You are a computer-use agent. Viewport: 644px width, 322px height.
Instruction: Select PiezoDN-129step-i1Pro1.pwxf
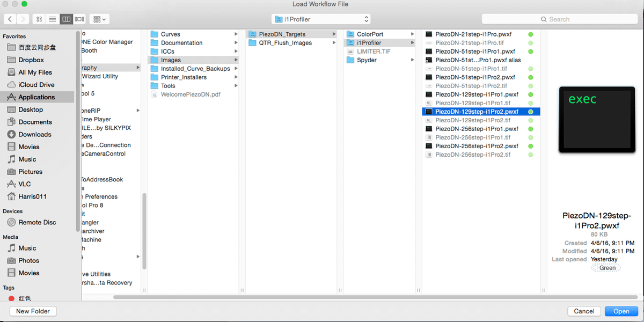click(477, 94)
